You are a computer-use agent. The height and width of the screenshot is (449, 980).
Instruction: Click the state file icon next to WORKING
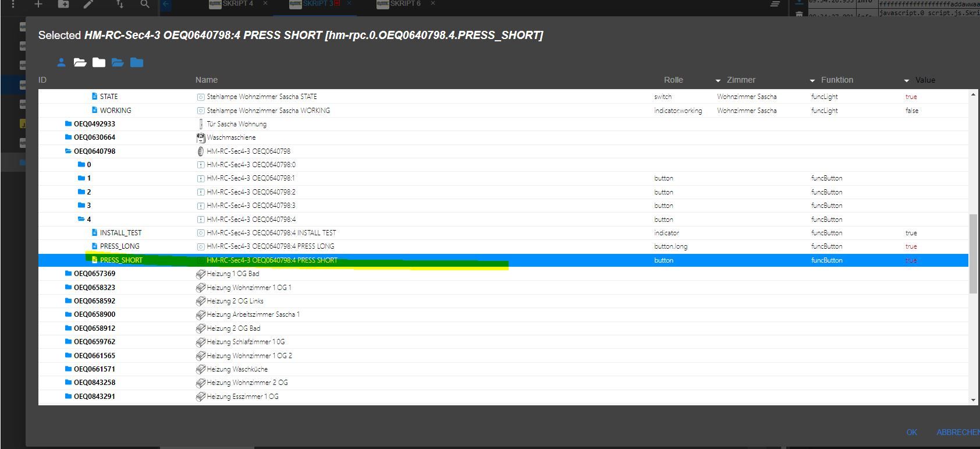pos(94,110)
